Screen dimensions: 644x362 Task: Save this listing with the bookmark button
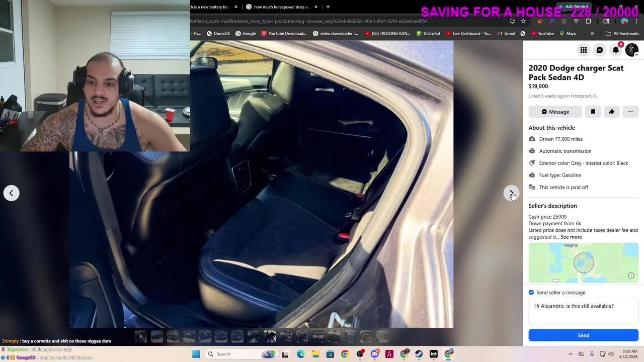(593, 112)
